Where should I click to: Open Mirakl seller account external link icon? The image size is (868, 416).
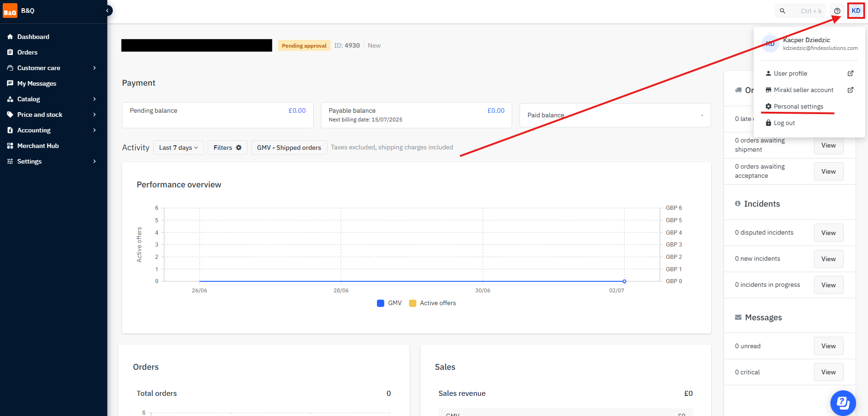coord(850,90)
